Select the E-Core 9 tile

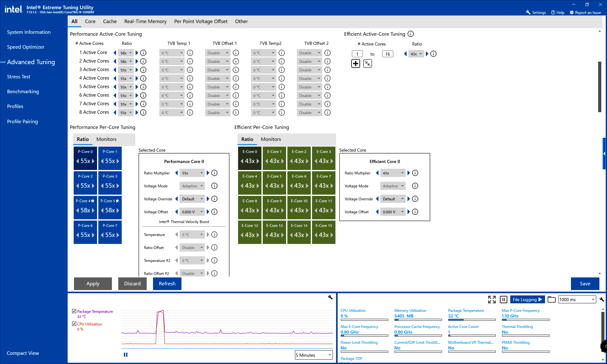[x=274, y=207]
